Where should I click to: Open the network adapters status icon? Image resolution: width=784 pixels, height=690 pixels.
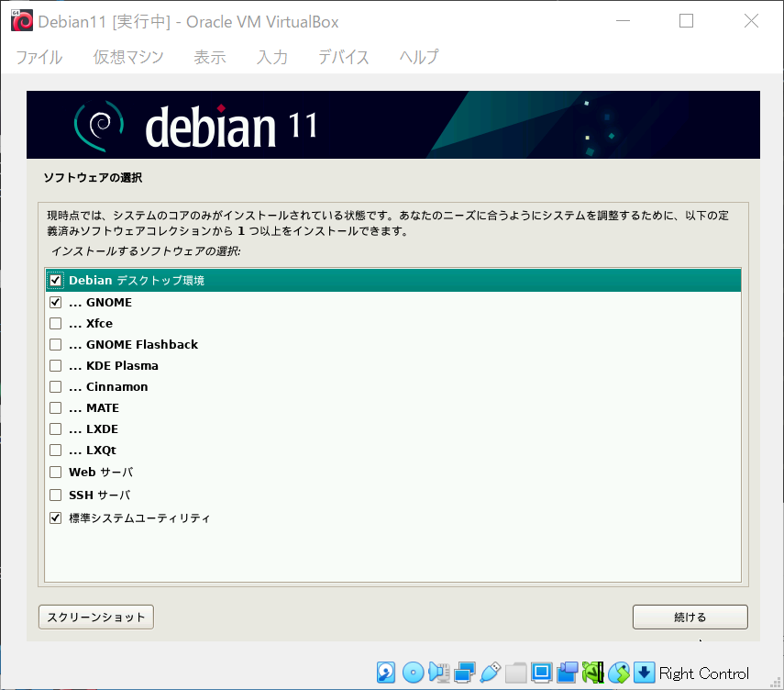pos(465,673)
